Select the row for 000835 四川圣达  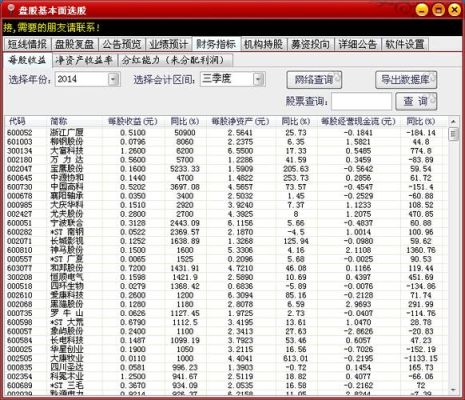[226, 367]
